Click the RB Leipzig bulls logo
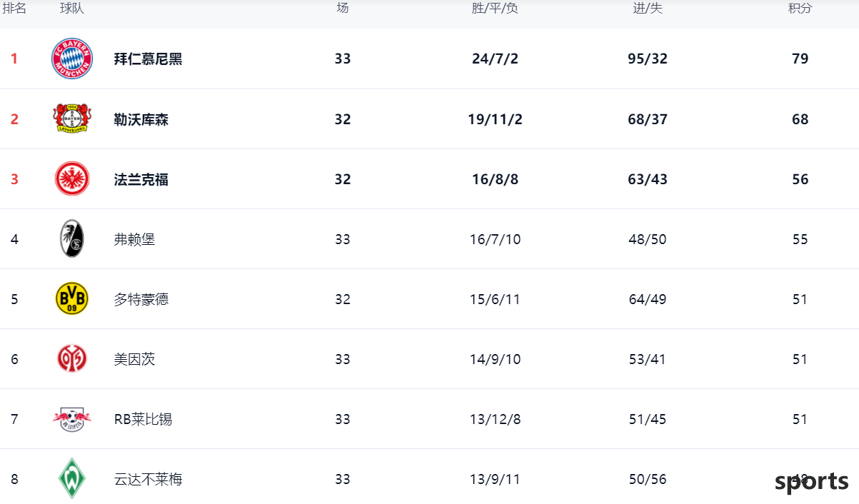859x504 pixels. tap(72, 418)
